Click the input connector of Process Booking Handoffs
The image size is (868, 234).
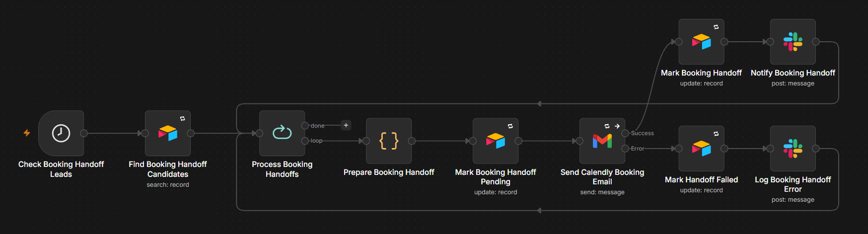[x=259, y=133]
